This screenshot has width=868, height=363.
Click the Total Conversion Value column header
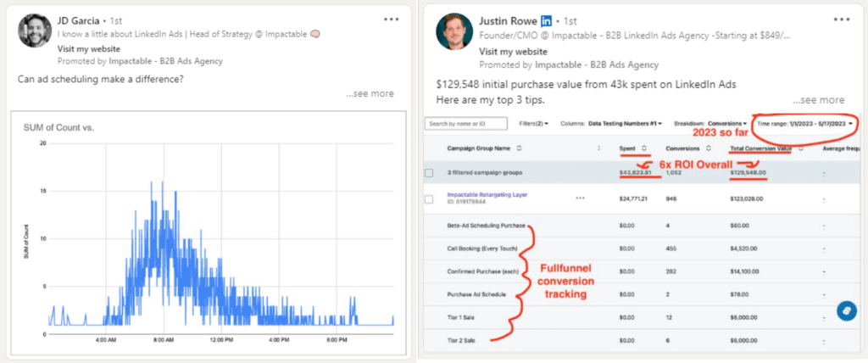760,148
